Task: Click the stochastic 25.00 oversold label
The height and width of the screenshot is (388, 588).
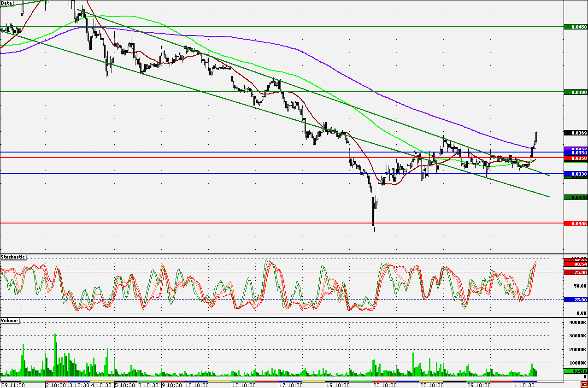Action: (576, 300)
